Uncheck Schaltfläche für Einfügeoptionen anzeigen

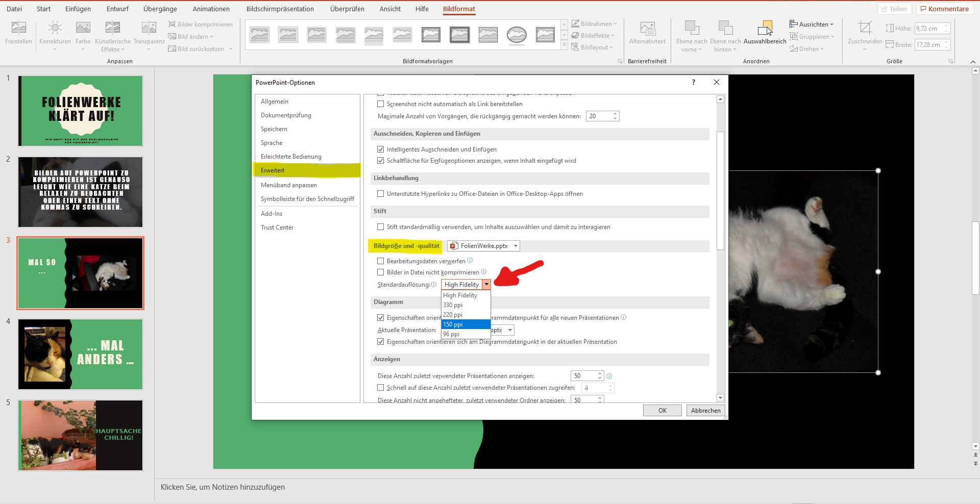380,161
